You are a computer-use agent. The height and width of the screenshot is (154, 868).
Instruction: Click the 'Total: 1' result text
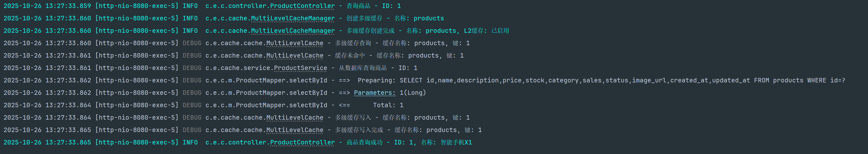click(x=388, y=105)
